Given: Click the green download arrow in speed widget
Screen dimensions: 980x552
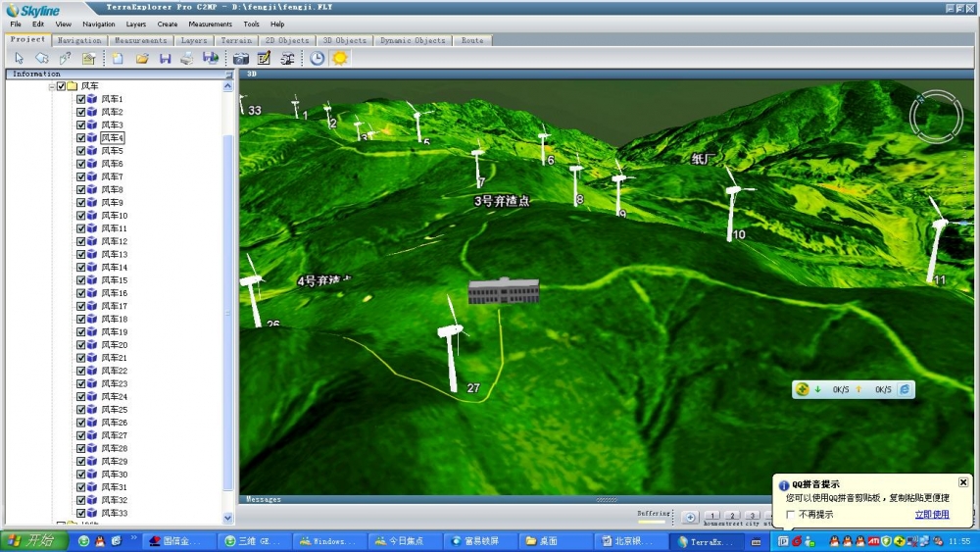Looking at the screenshot, I should (x=817, y=389).
